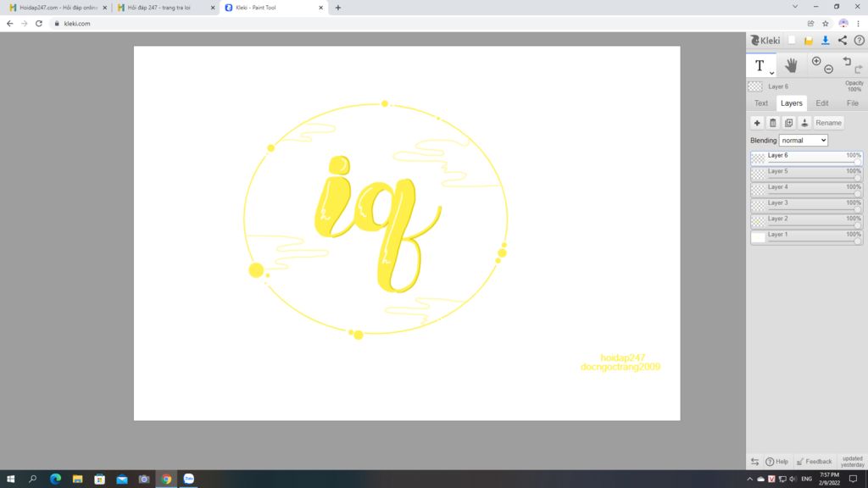Switch to the File tab
Viewport: 868px width, 488px height.
click(853, 103)
